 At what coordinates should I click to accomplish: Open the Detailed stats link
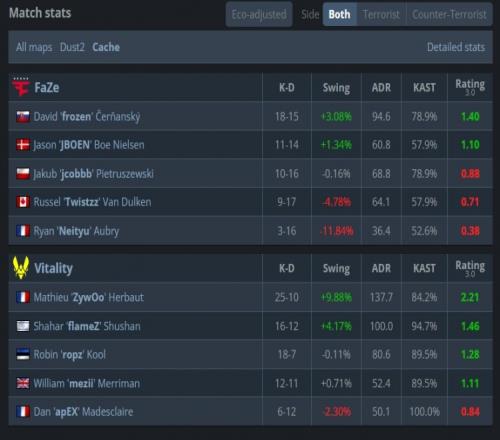(456, 47)
